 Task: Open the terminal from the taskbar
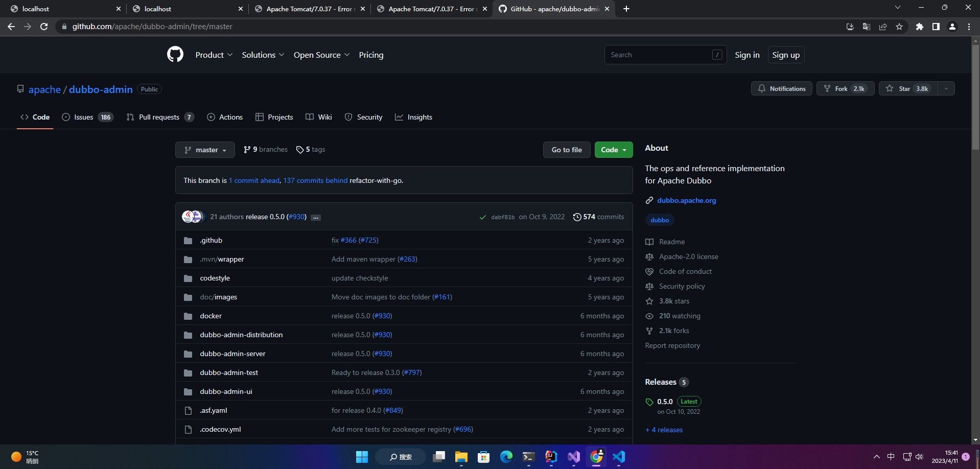(x=529, y=457)
